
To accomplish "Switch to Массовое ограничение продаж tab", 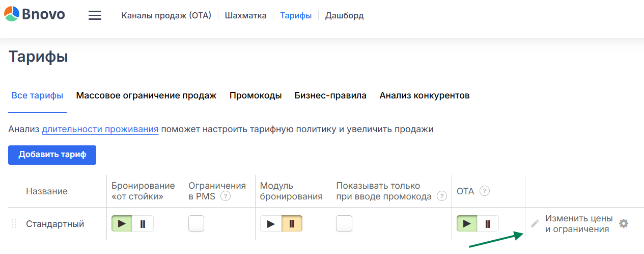I will [x=146, y=95].
